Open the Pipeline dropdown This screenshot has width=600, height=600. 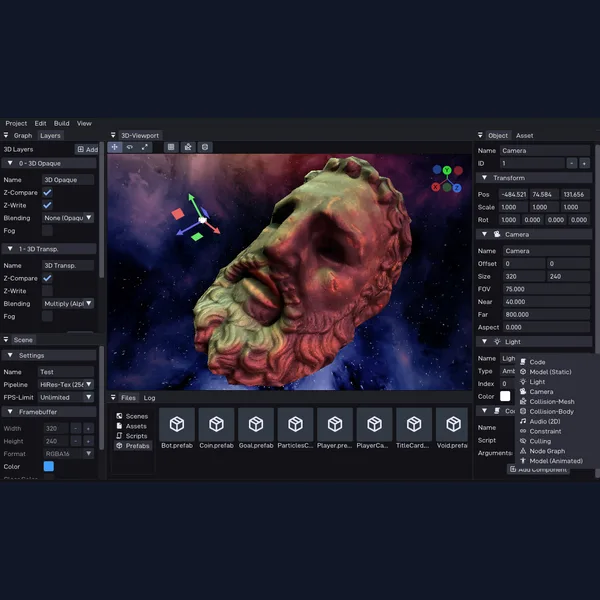coord(66,384)
